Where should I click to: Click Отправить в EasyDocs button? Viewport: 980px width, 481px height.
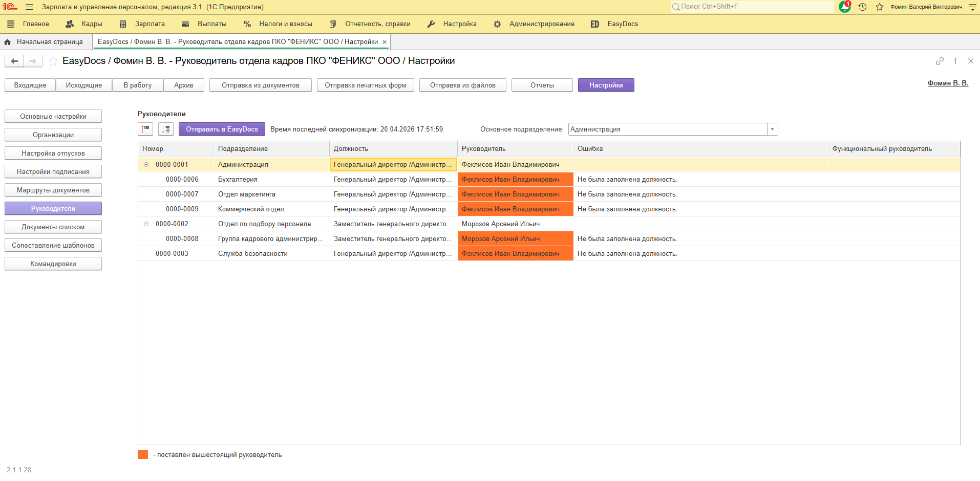click(x=222, y=129)
